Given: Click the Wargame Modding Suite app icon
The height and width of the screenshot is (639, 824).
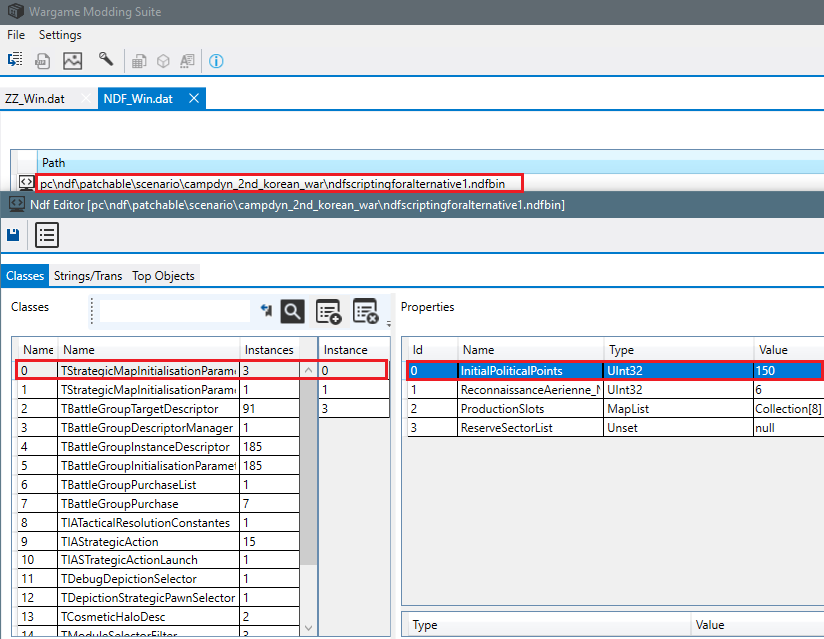Looking at the screenshot, I should point(16,11).
